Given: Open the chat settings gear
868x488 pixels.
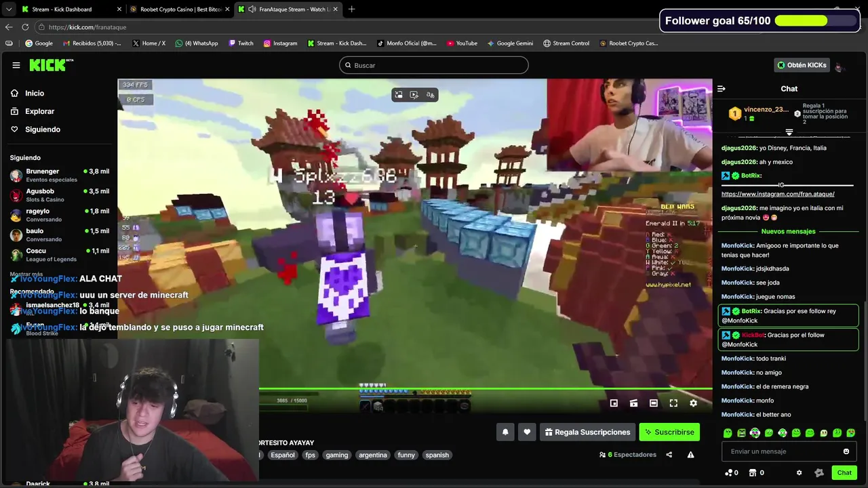Looking at the screenshot, I should 799,473.
